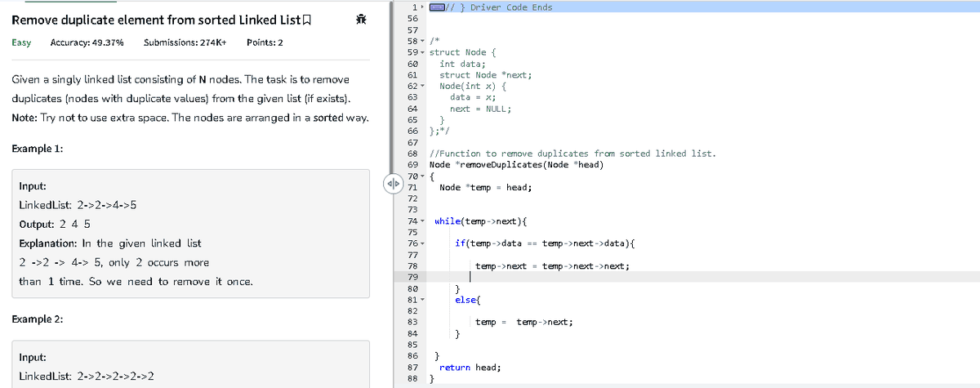The width and height of the screenshot is (980, 388).
Task: Place cursor on 'Node *temp = head;' line
Action: pyautogui.click(x=485, y=188)
